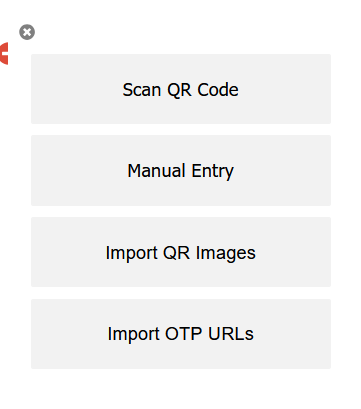Activate the Import OTP URLs button at the bottom

[181, 334]
